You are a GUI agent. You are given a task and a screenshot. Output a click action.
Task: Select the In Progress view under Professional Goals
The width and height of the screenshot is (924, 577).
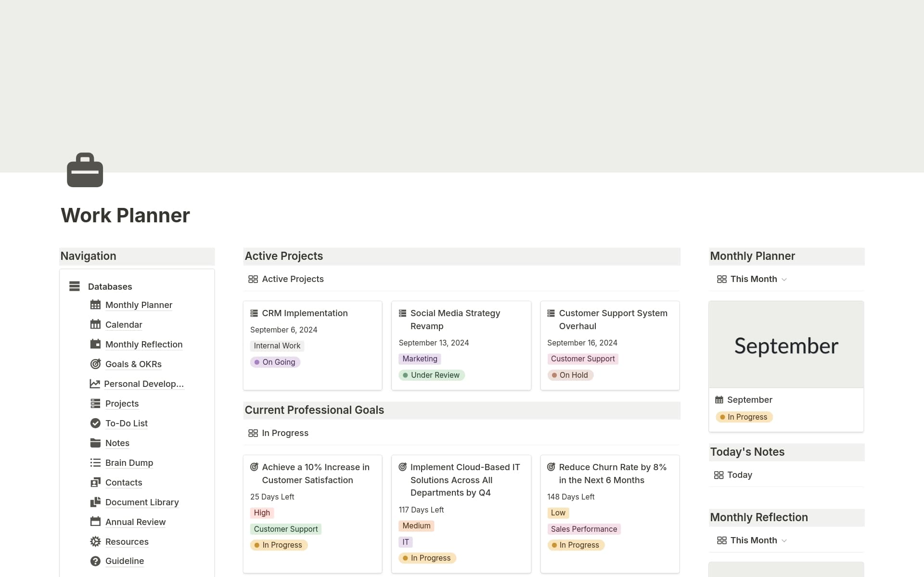click(x=285, y=433)
